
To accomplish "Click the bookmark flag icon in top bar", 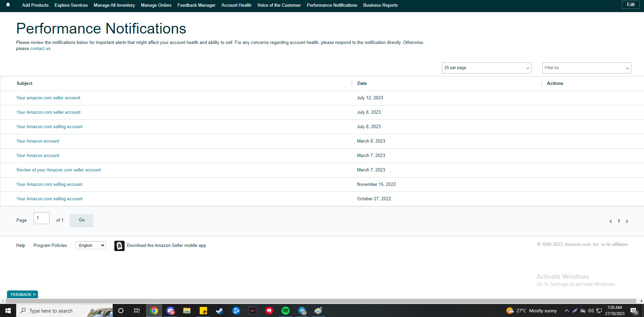I will coord(8,5).
